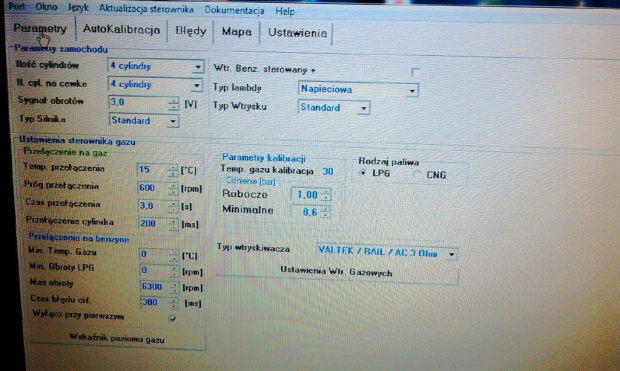Open the Mapa tab
The width and height of the screenshot is (620, 371).
(x=236, y=32)
